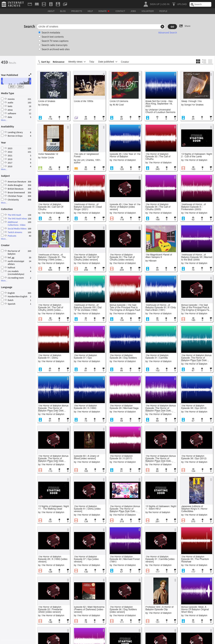Click the upload arrow icon

click(174, 4)
